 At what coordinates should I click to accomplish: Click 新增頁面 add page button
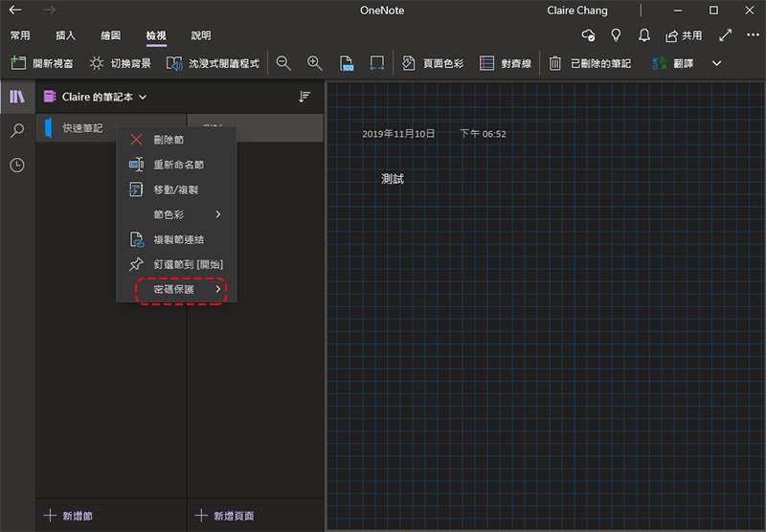tap(224, 516)
